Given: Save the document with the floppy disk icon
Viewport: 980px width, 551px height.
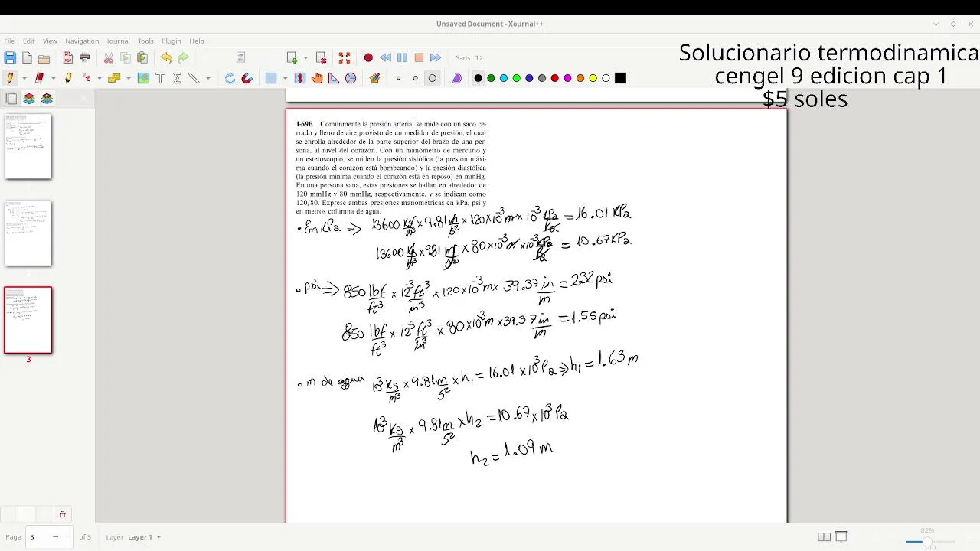Looking at the screenshot, I should coord(10,57).
